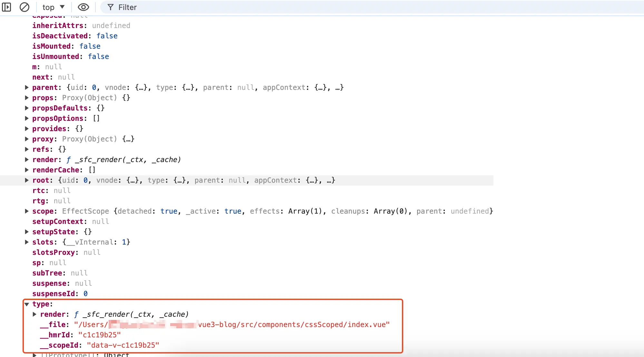
Task: Click the show console sidebar icon
Action: click(x=6, y=7)
